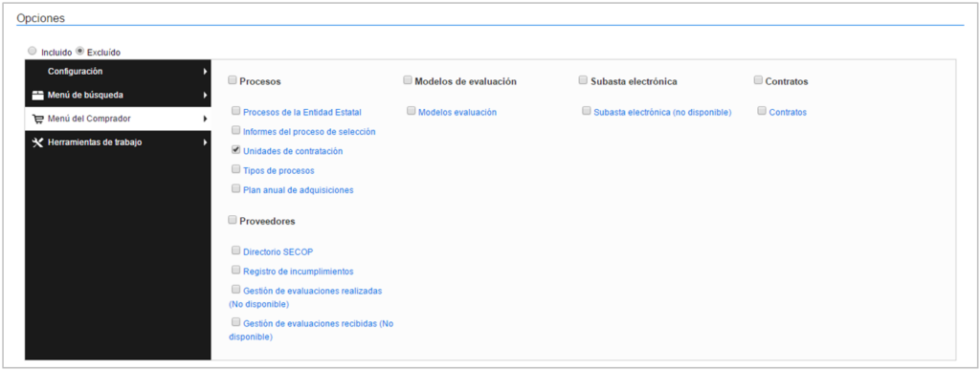Expand the Herramientas de trabajo arrow
The height and width of the screenshot is (370, 980).
pos(205,142)
